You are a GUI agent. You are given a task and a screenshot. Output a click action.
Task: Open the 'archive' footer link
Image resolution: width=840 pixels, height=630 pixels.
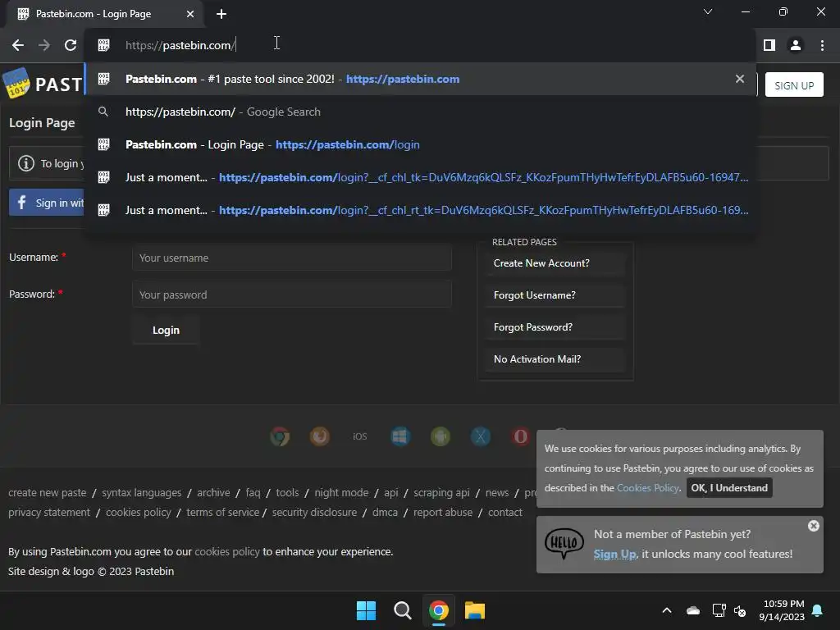pos(213,492)
